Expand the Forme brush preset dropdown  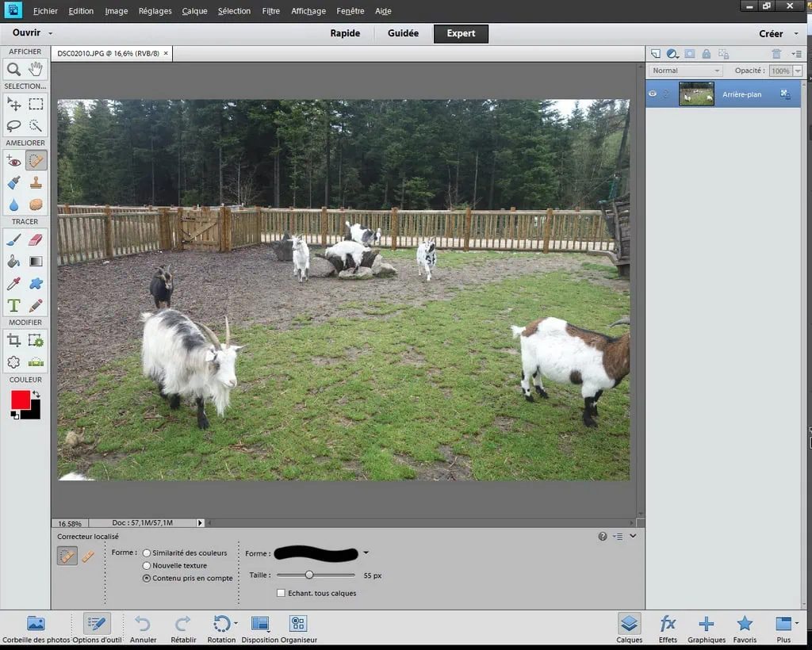pyautogui.click(x=366, y=553)
